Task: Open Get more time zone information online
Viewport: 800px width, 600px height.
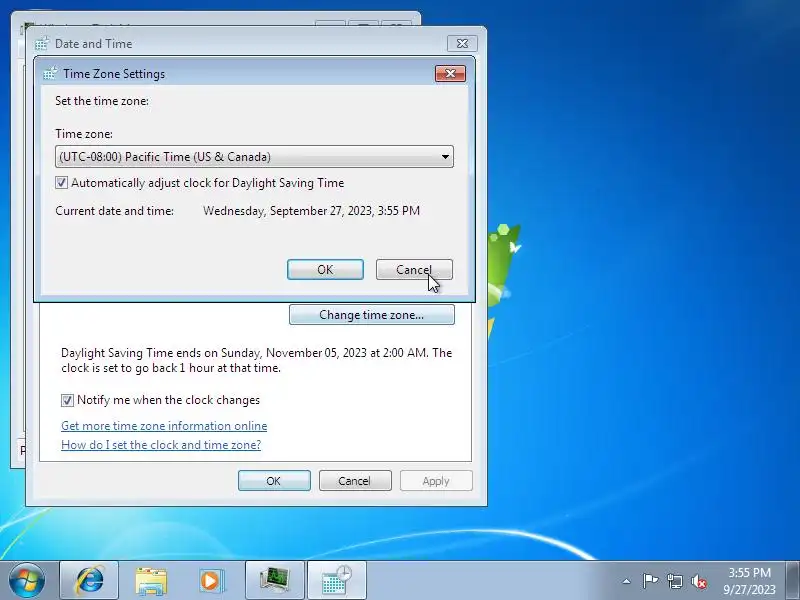Action: (164, 426)
